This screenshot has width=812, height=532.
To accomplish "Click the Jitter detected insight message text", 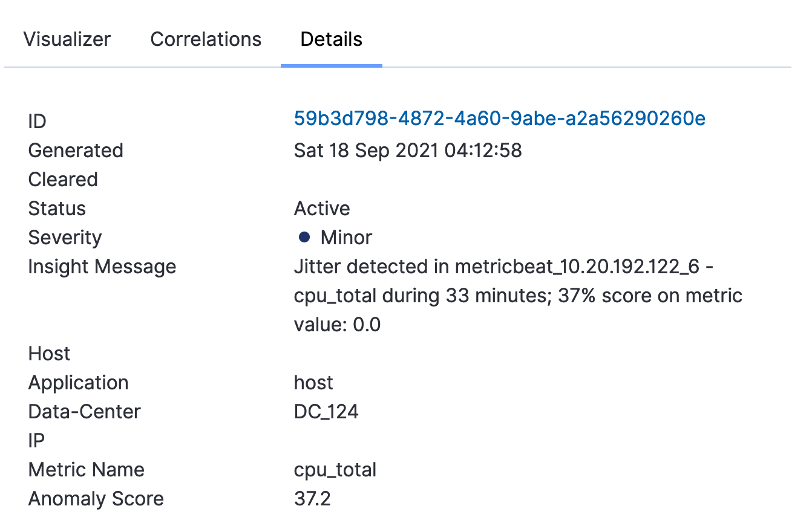I will (x=518, y=296).
